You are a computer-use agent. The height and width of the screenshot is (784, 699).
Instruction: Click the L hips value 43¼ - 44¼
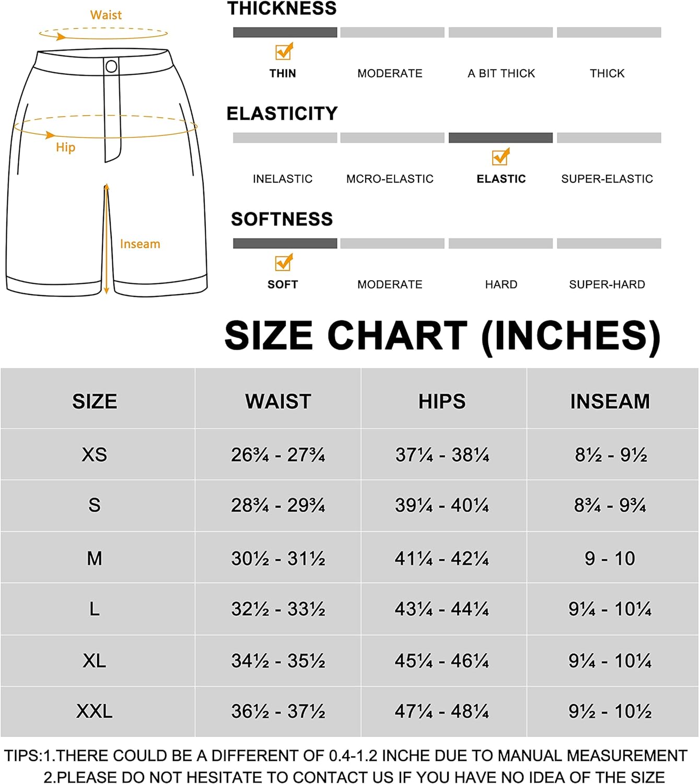click(x=442, y=609)
